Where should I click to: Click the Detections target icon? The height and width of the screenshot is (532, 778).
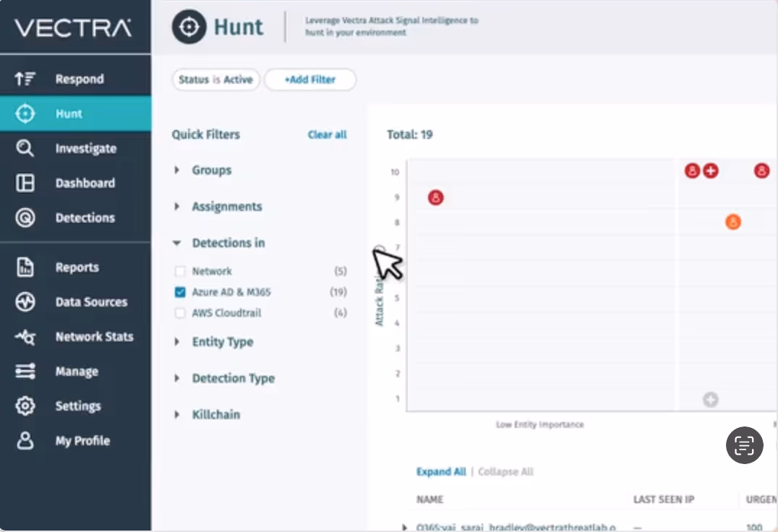[25, 218]
